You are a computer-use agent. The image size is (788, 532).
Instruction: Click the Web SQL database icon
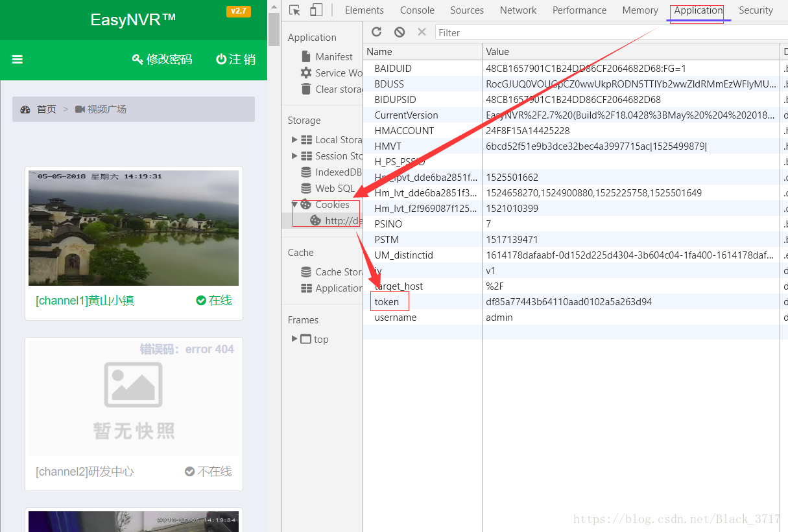(x=306, y=188)
